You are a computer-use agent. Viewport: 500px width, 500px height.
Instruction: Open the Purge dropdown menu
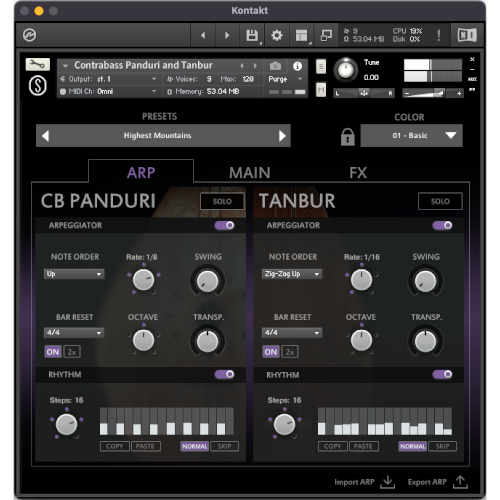click(x=285, y=79)
